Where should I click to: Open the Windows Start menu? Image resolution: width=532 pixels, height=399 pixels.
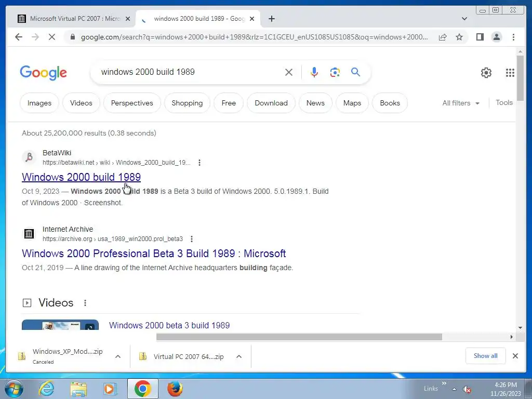13,389
